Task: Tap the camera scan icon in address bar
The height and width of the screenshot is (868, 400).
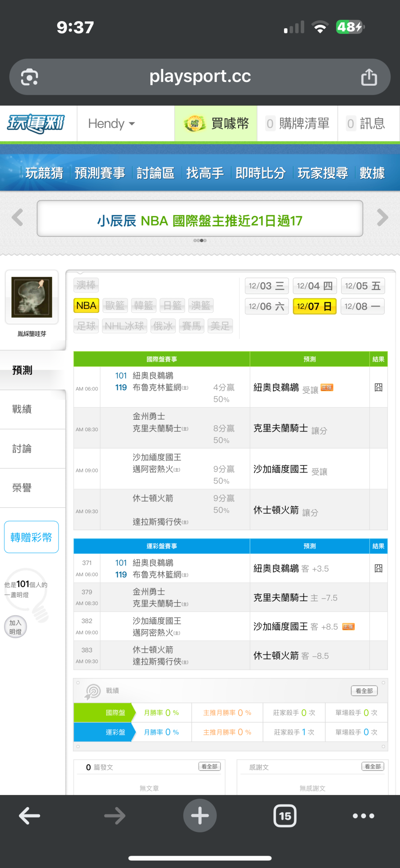Action: coord(29,77)
